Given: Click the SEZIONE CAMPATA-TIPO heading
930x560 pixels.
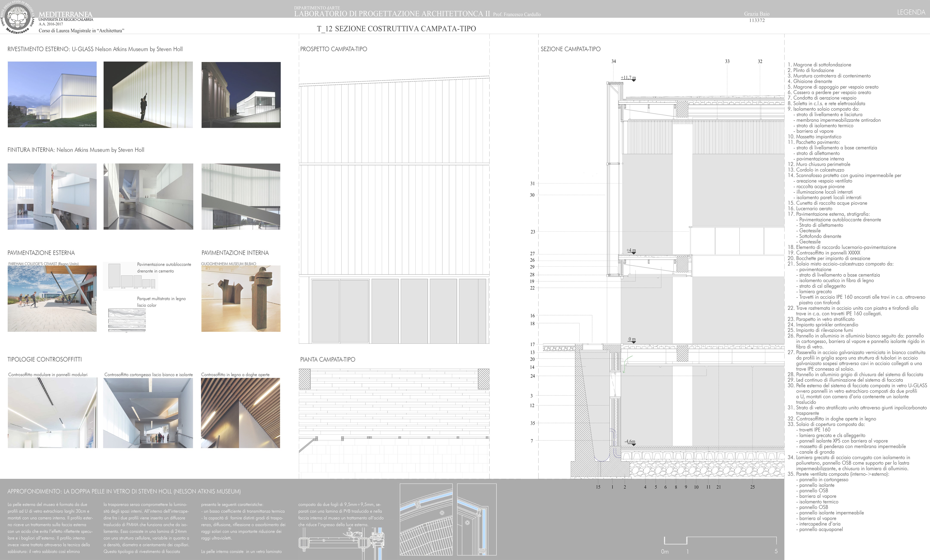Looking at the screenshot, I should tap(570, 49).
